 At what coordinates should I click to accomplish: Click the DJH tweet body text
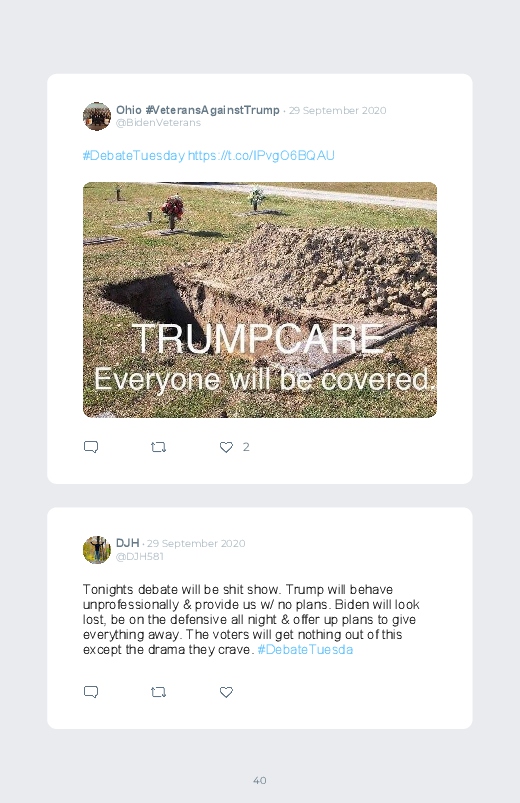[251, 620]
